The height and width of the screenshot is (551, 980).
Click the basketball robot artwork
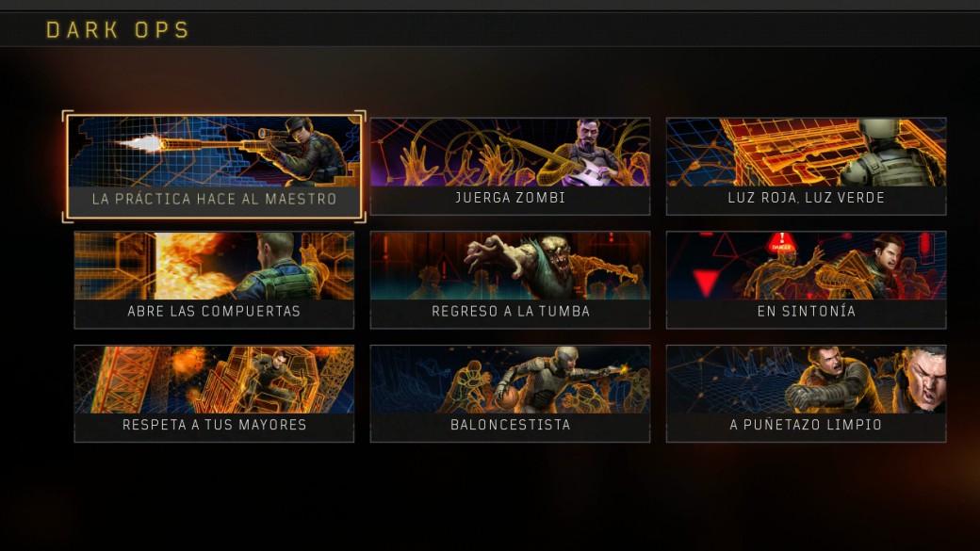pos(510,380)
